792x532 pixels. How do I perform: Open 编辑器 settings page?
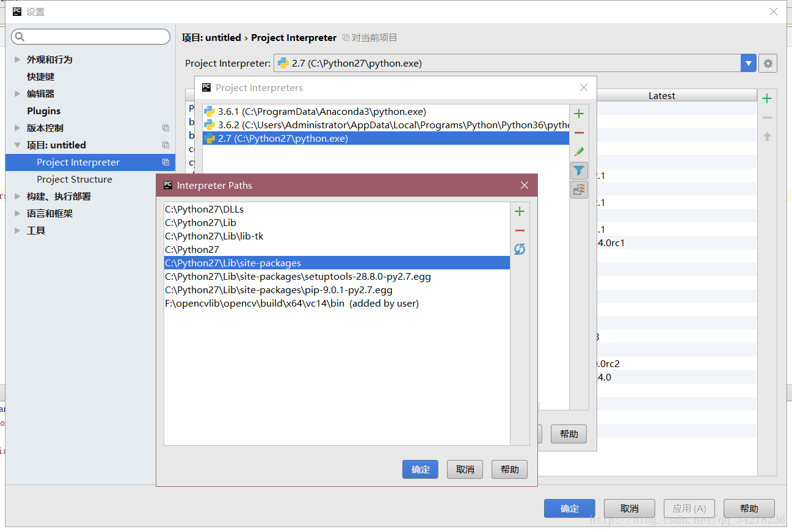[x=40, y=93]
